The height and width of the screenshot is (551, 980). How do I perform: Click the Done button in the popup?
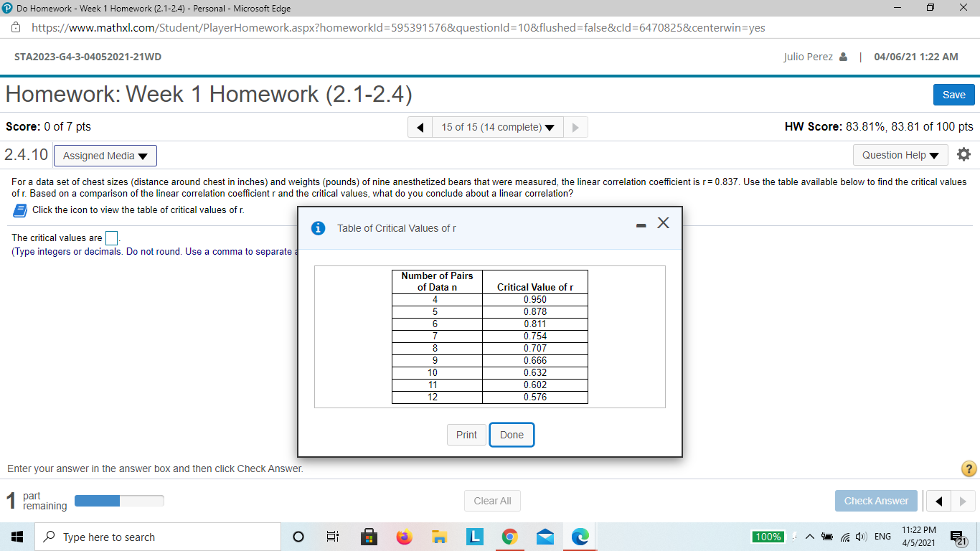click(512, 435)
